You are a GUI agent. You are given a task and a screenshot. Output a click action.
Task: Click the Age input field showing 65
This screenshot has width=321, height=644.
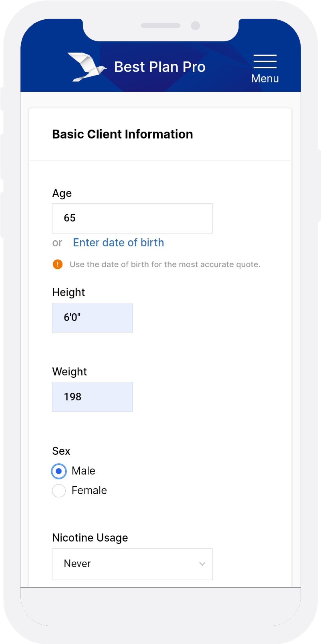coord(132,218)
